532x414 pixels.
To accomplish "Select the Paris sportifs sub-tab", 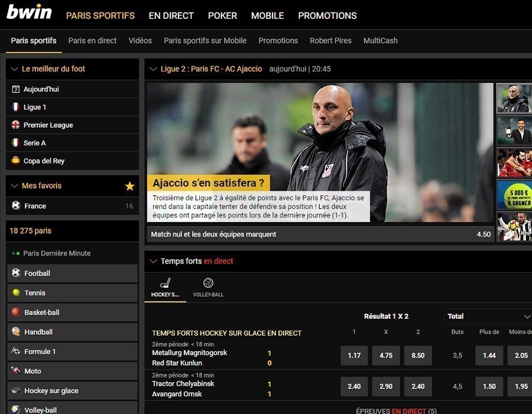I will tap(34, 41).
